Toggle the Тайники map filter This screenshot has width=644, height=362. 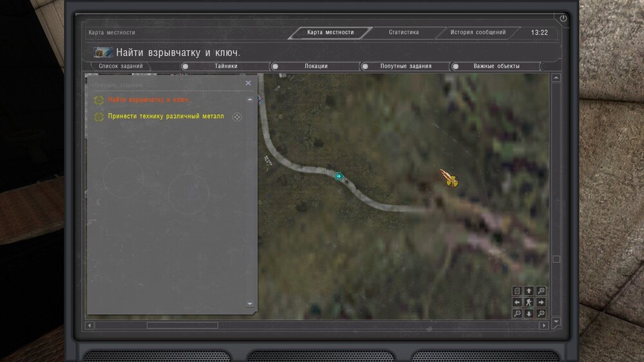pyautogui.click(x=226, y=66)
